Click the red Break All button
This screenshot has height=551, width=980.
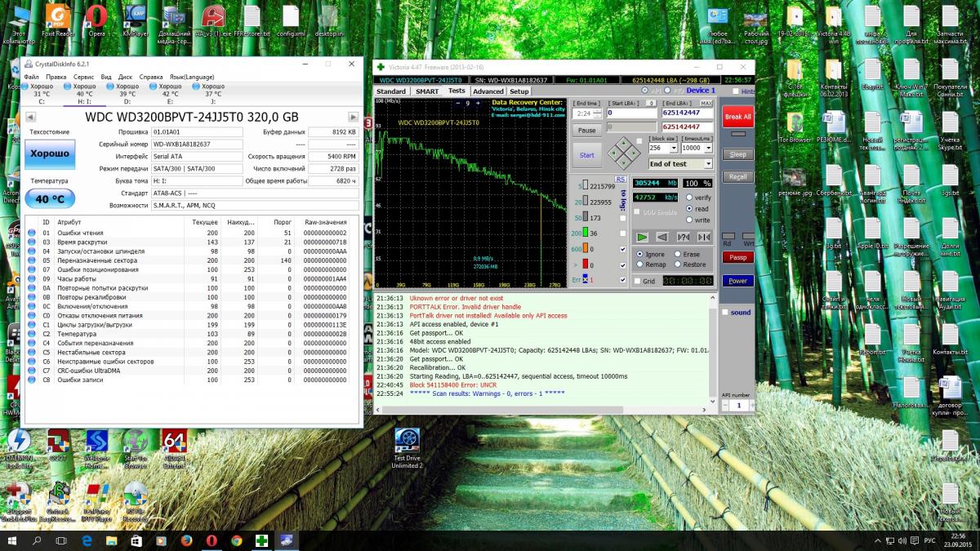coord(737,117)
